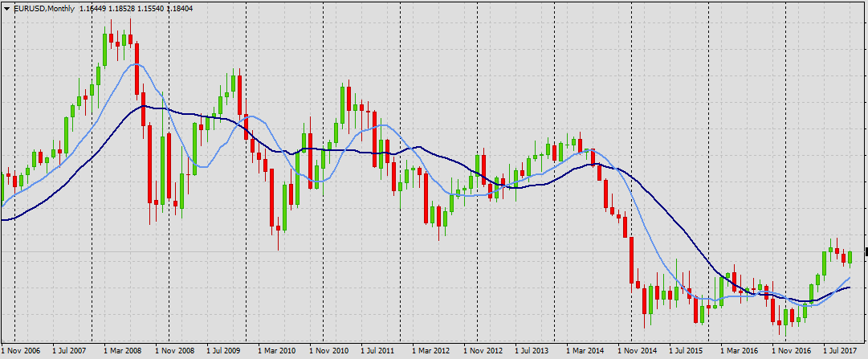This screenshot has height=359, width=868.
Task: Click the 1 Nov 2014 date label
Action: [x=638, y=351]
